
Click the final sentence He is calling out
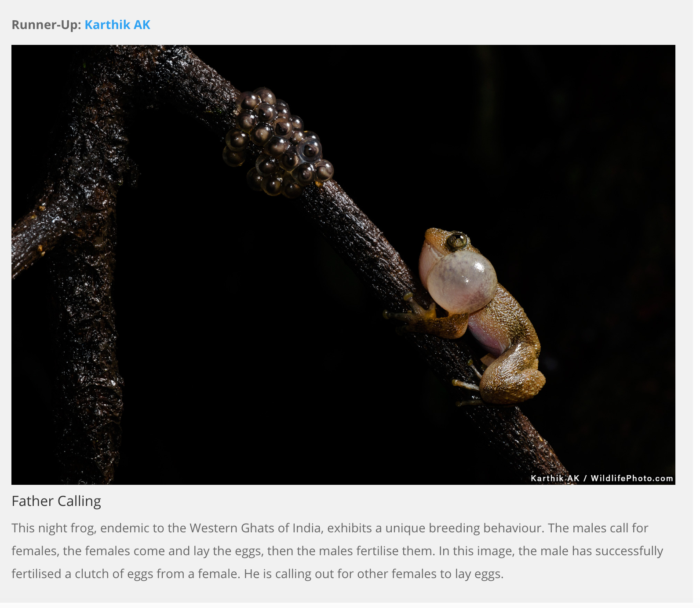pos(374,574)
